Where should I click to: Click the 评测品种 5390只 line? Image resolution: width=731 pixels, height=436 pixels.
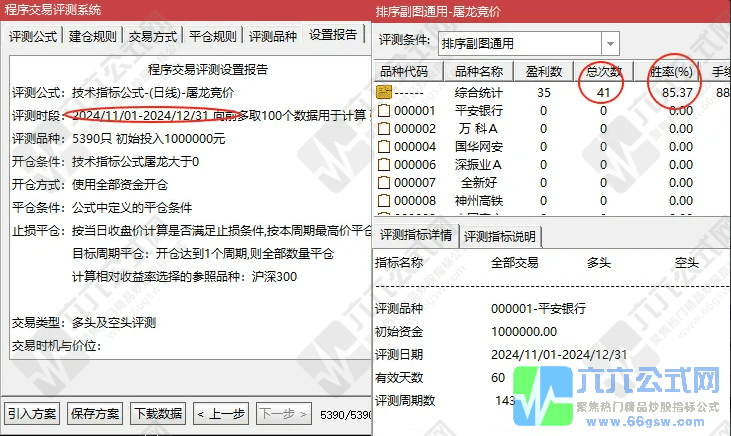click(x=118, y=138)
